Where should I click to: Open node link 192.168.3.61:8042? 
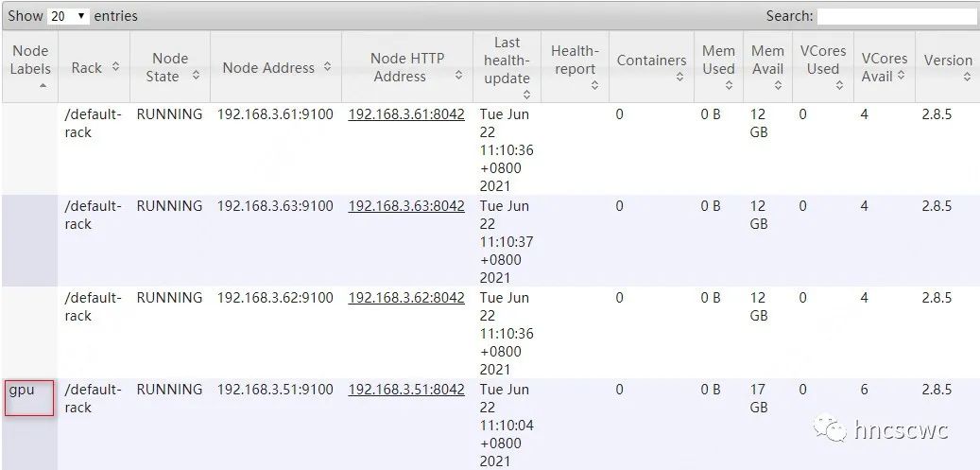(x=406, y=113)
